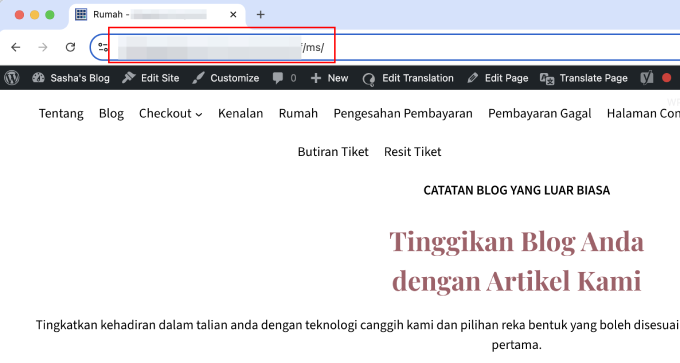Click Edit Page in the admin bar
The height and width of the screenshot is (363, 680).
point(498,78)
